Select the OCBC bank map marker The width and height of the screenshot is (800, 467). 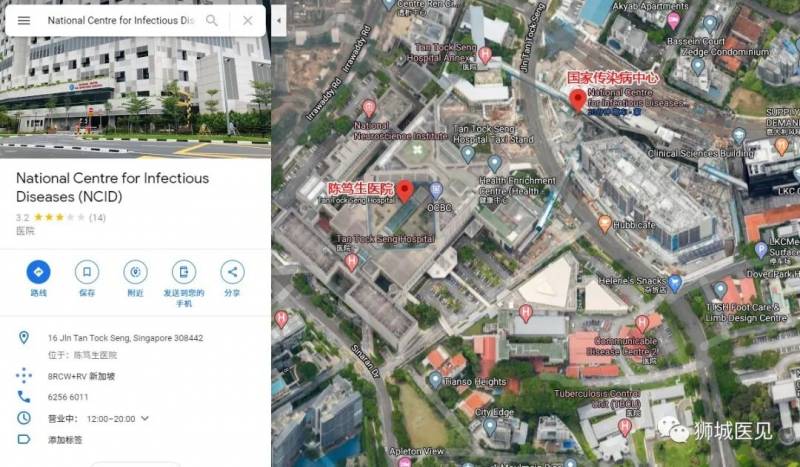tap(435, 191)
